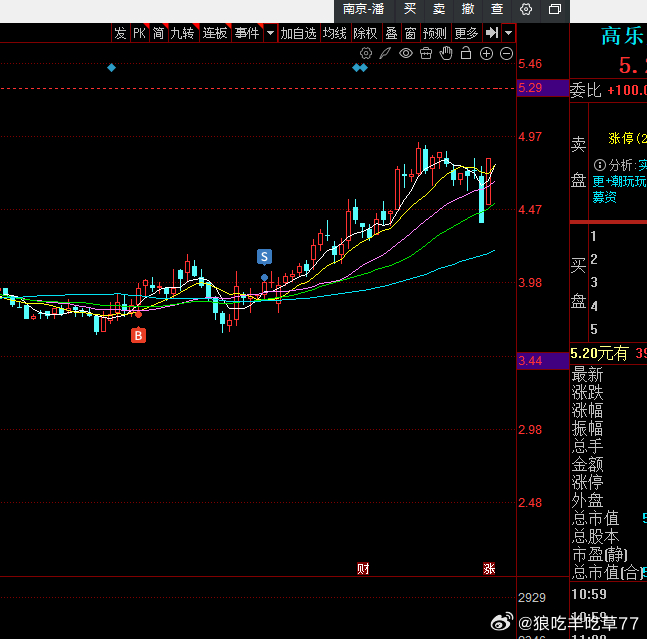Open the 更多 more menu

tap(466, 33)
